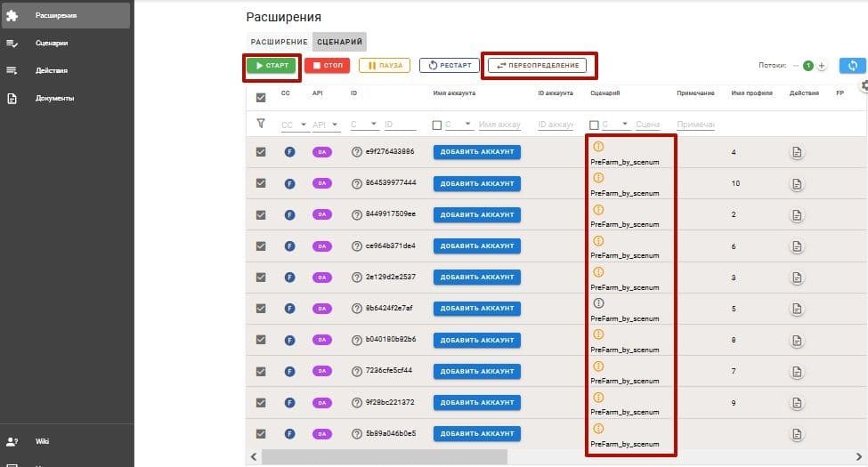
Task: Increase thread count with the plus button
Action: tap(822, 66)
